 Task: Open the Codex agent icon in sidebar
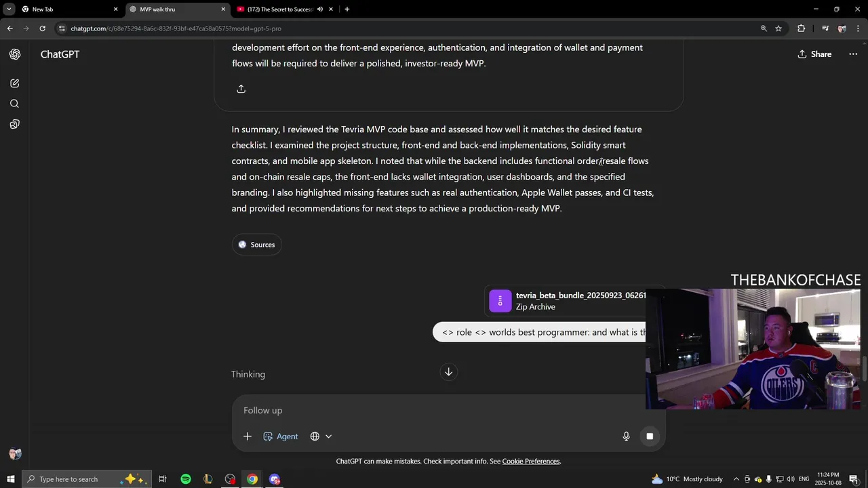tap(15, 124)
